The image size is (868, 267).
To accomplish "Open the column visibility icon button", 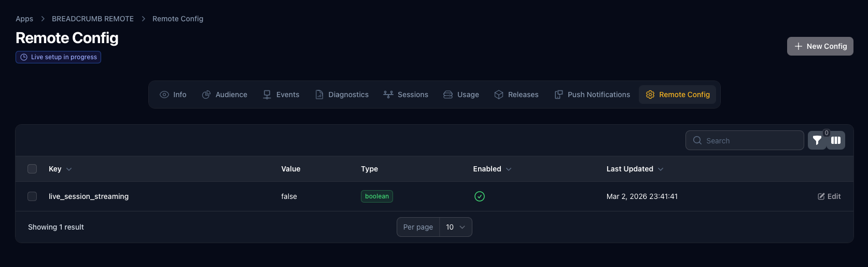I will [836, 140].
